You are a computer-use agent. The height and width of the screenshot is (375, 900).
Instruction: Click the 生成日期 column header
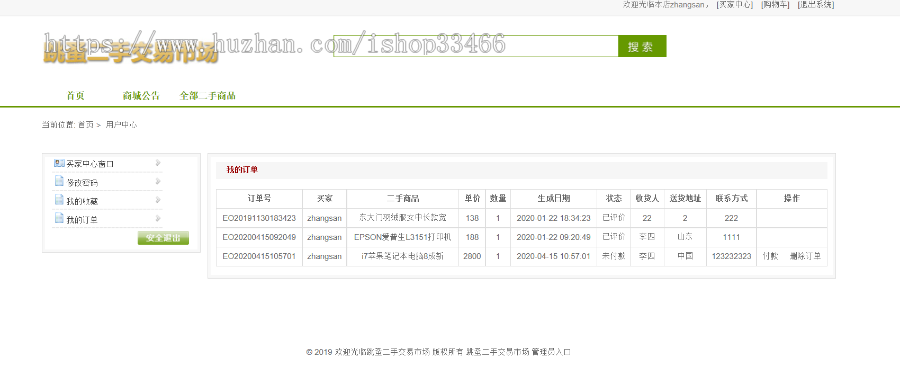point(553,199)
